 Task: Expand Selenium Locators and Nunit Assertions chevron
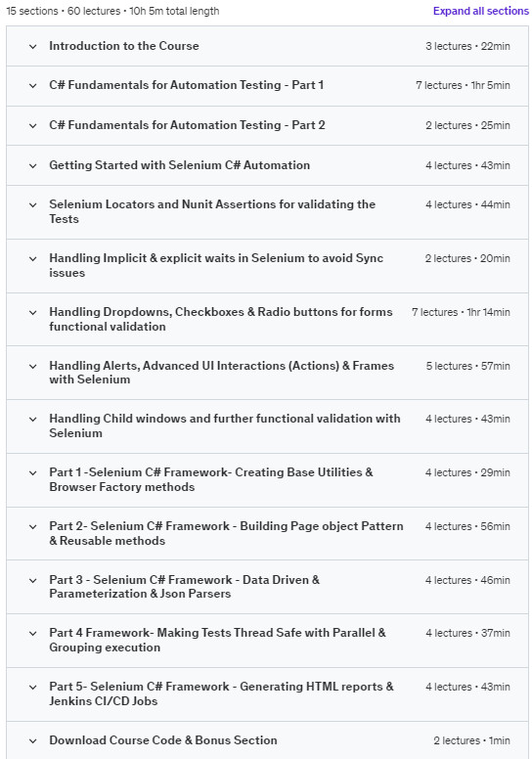tap(33, 205)
